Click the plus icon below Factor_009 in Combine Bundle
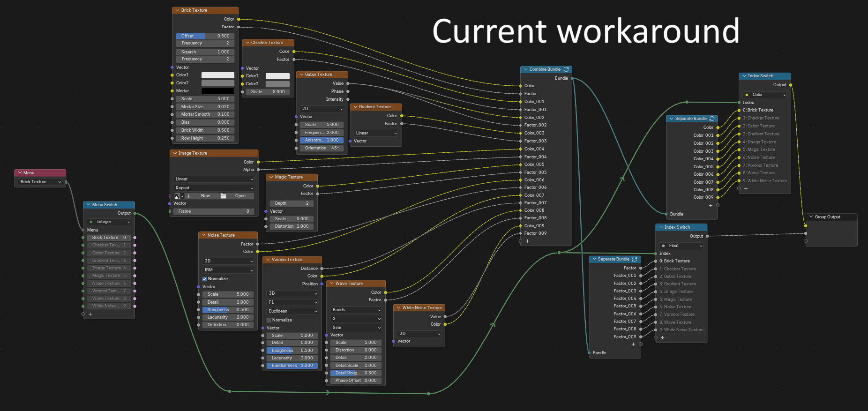 click(x=527, y=241)
